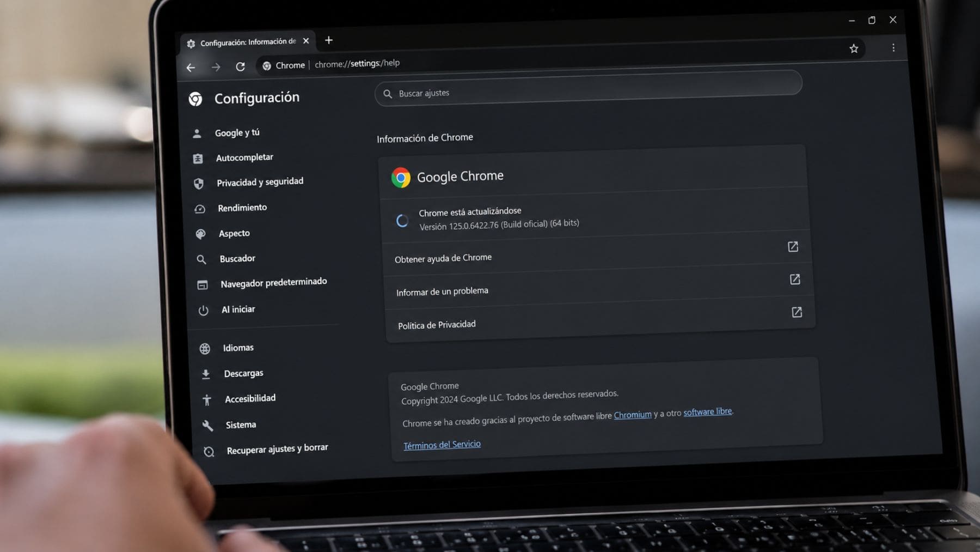
Task: Open Privacidad y seguridad section
Action: click(x=260, y=181)
